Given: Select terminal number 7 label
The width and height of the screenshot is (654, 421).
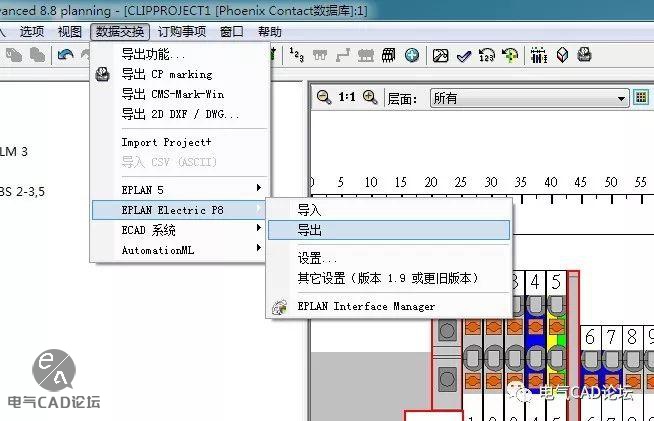Looking at the screenshot, I should coord(611,337).
